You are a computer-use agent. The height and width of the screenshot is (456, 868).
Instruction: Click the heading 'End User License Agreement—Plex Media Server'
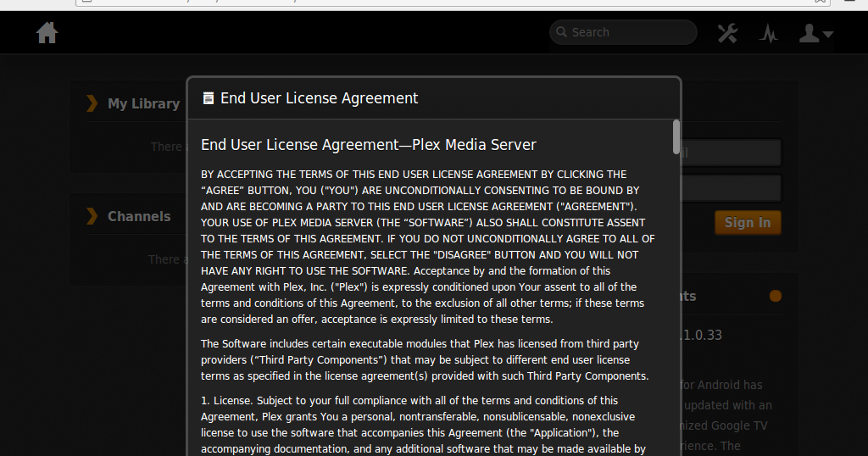tap(369, 145)
